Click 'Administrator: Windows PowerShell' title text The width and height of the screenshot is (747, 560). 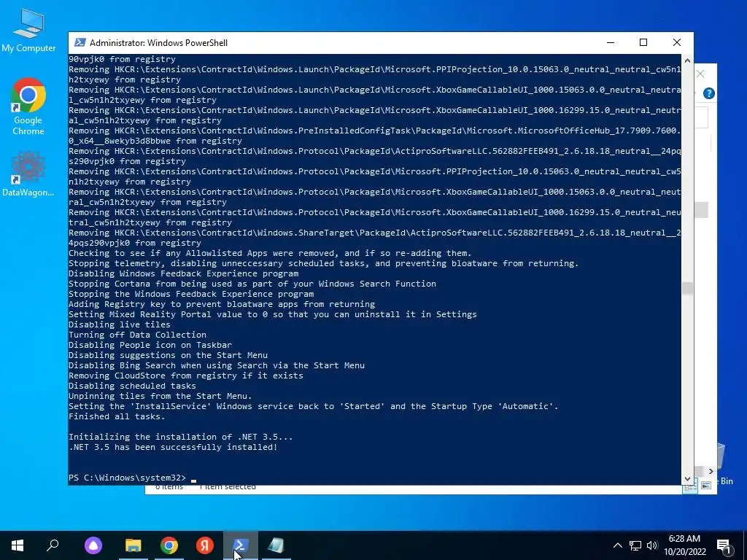[158, 43]
